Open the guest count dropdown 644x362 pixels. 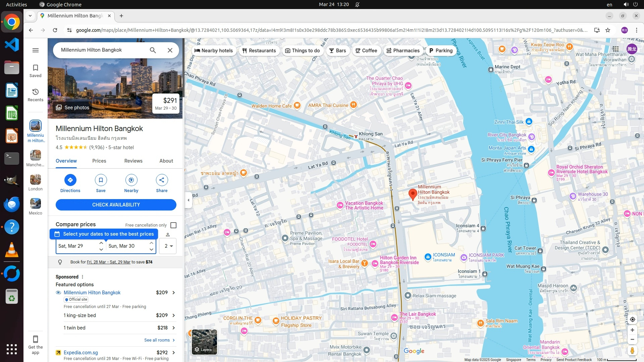(168, 246)
